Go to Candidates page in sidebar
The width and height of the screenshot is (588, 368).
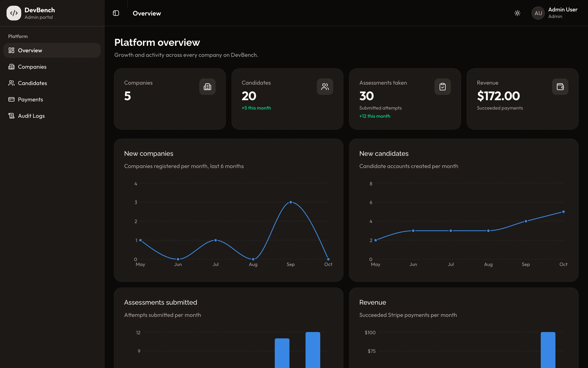(52, 83)
